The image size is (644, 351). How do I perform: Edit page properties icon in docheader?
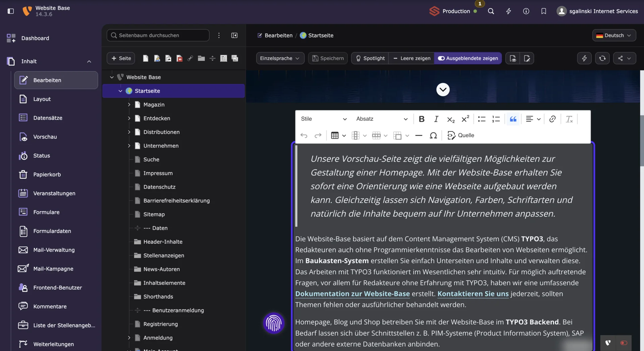(527, 58)
